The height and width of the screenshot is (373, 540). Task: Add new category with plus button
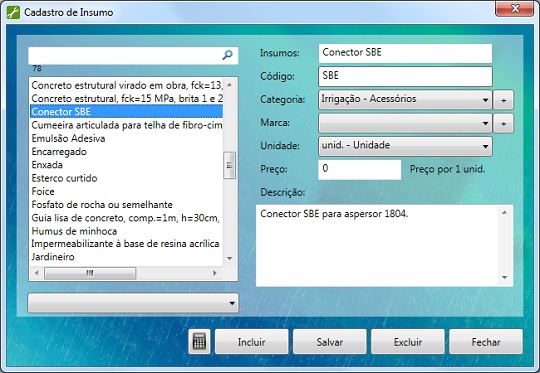click(x=503, y=100)
